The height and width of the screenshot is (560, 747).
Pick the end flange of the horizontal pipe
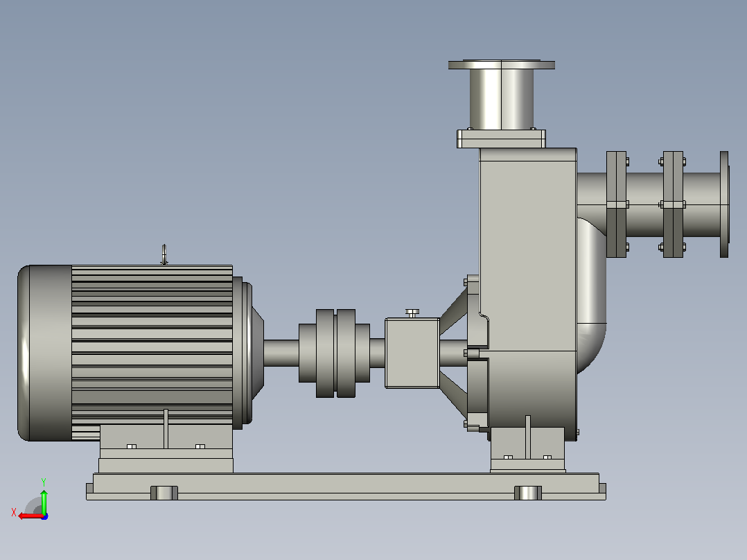point(724,204)
